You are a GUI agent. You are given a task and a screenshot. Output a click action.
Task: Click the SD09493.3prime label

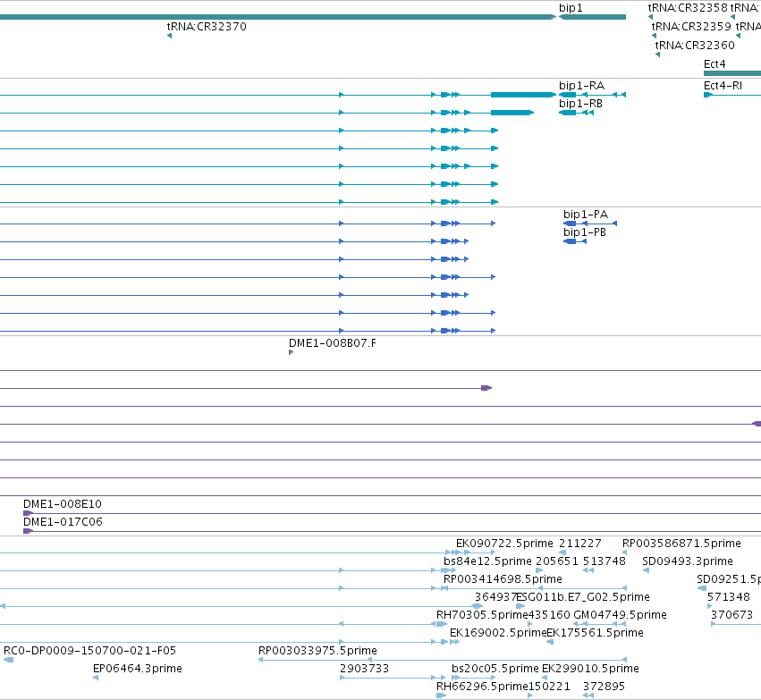coord(688,561)
